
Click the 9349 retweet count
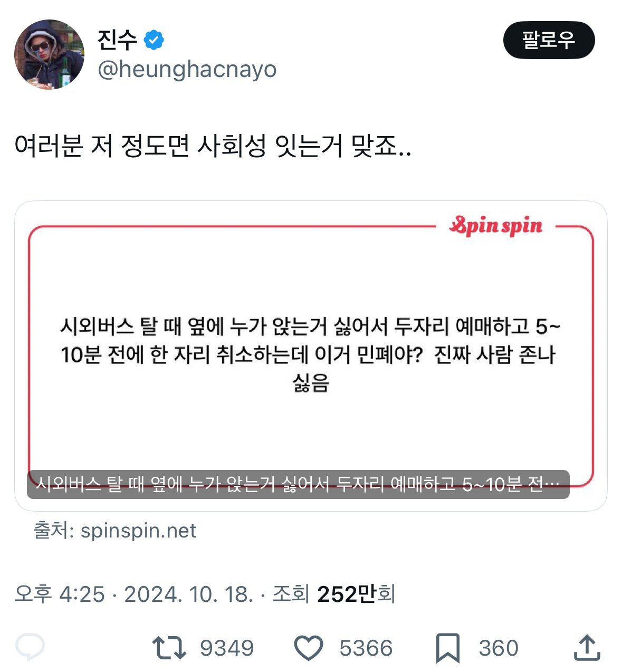pyautogui.click(x=227, y=648)
